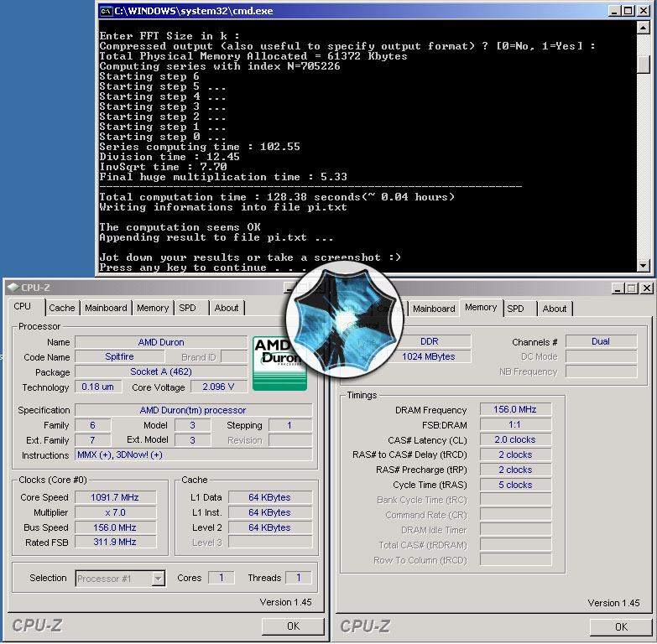The width and height of the screenshot is (657, 644).
Task: Click the 0.18 um technology value
Action: click(98, 387)
